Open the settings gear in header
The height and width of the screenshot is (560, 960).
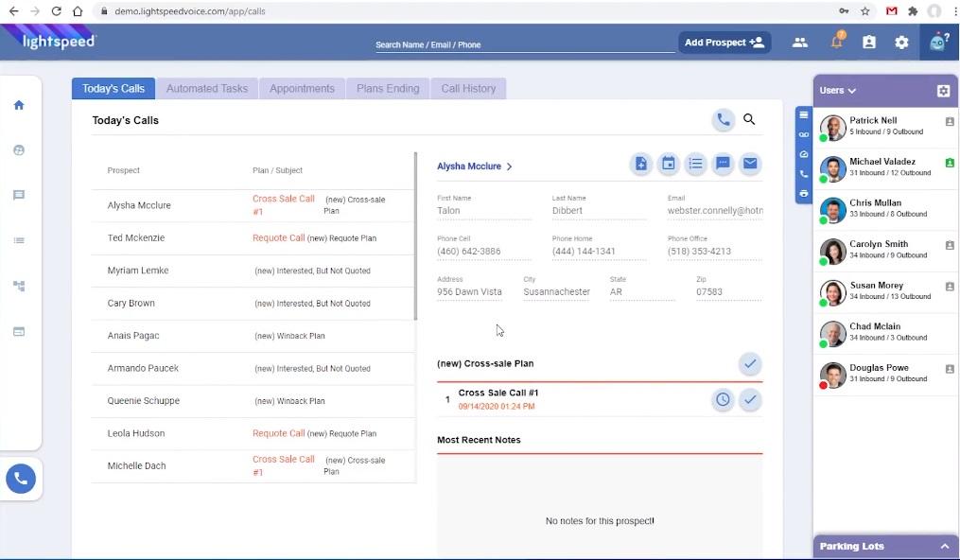click(901, 43)
